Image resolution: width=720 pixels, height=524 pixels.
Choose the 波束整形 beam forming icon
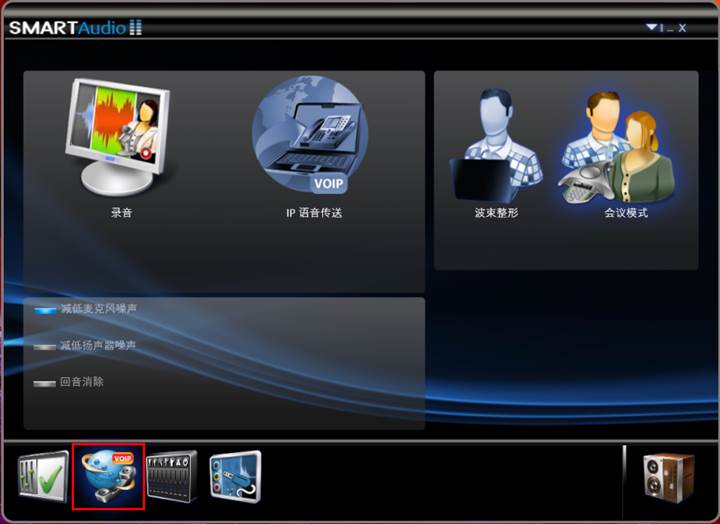pos(496,145)
